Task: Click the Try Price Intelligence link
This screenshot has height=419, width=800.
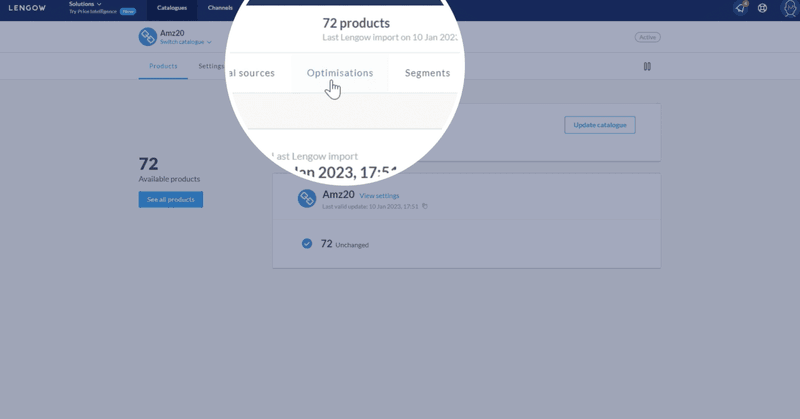Action: pyautogui.click(x=93, y=11)
